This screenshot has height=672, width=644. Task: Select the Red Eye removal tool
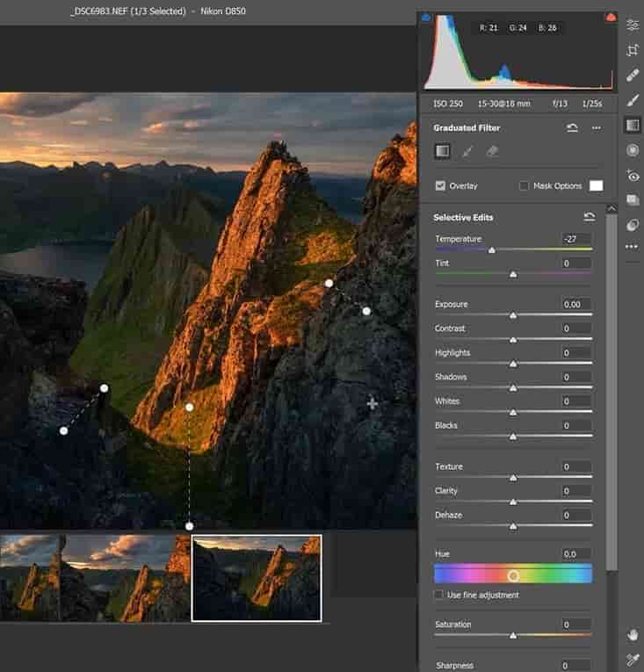click(632, 176)
